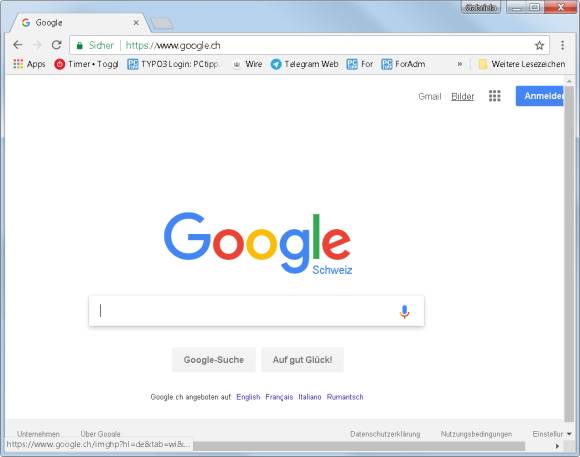The height and width of the screenshot is (457, 580).
Task: Switch language via the Français link
Action: pyautogui.click(x=279, y=397)
